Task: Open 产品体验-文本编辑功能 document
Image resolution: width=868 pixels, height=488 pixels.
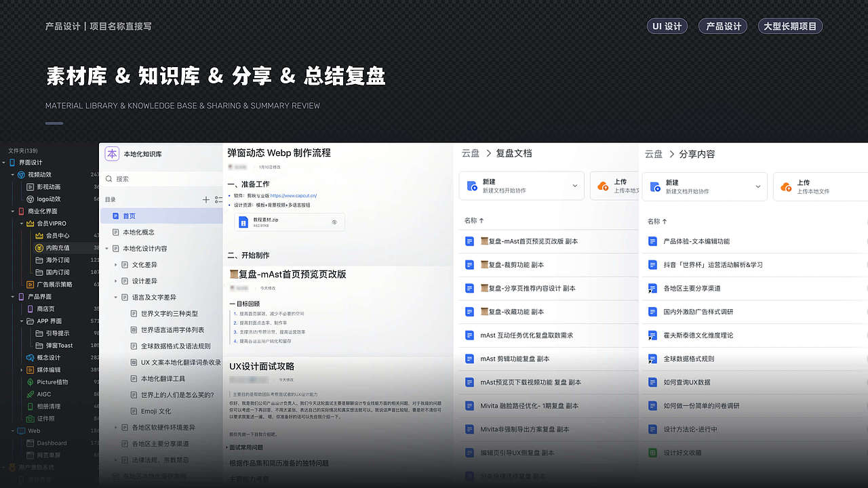Action: (x=696, y=241)
